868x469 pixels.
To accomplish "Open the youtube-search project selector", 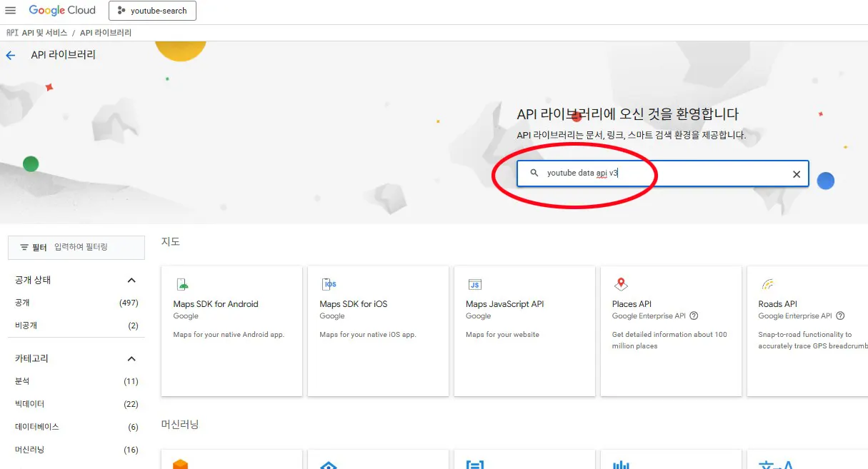I will click(152, 11).
